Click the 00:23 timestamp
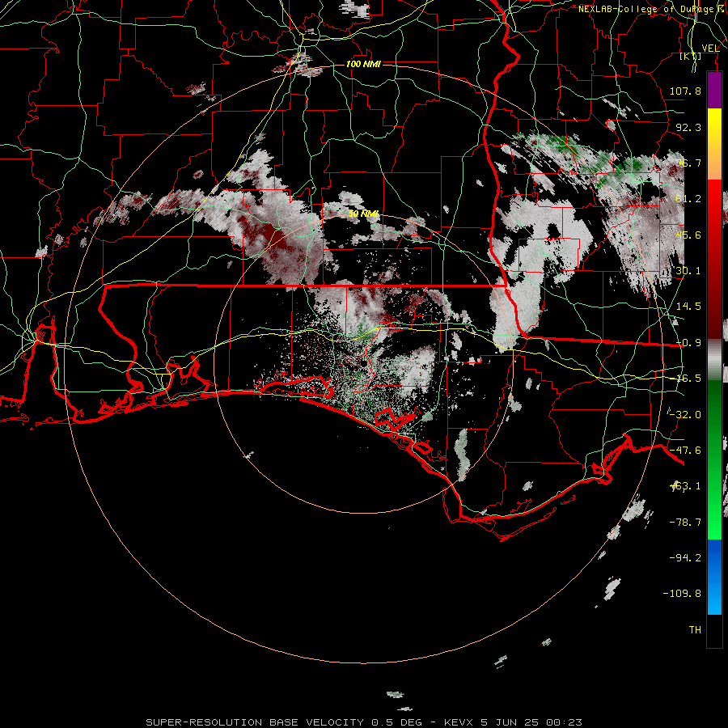 click(x=564, y=722)
